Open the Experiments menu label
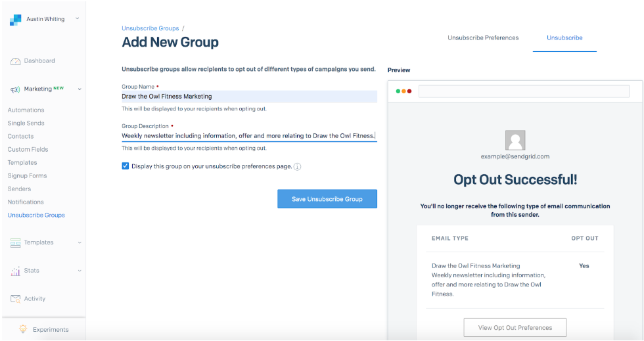Image resolution: width=644 pixels, height=341 pixels. coord(51,329)
